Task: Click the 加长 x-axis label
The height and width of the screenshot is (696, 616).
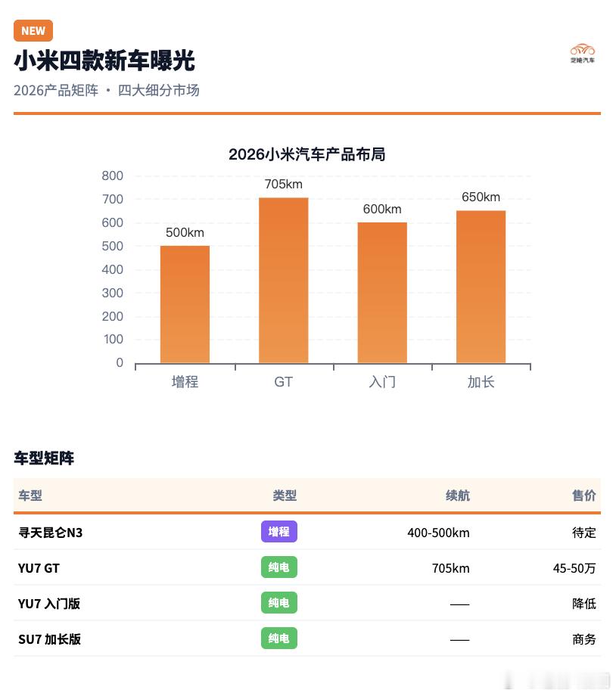Action: point(481,382)
